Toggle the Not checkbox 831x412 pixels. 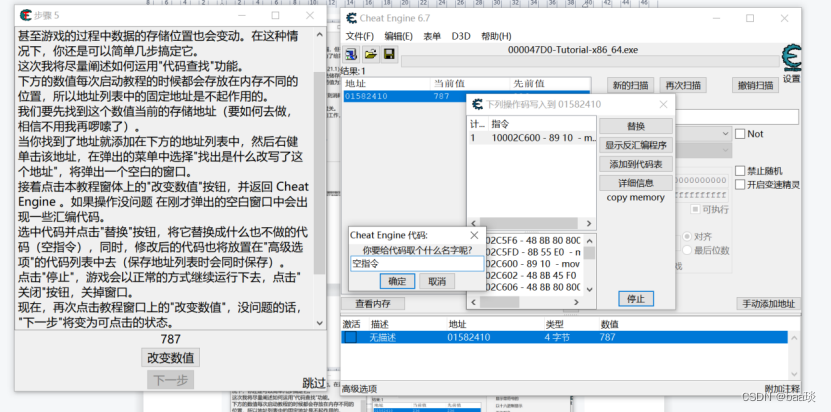pyautogui.click(x=740, y=134)
